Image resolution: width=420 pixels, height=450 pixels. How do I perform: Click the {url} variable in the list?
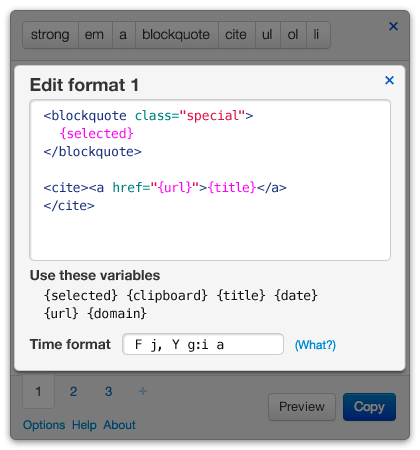coord(61,313)
